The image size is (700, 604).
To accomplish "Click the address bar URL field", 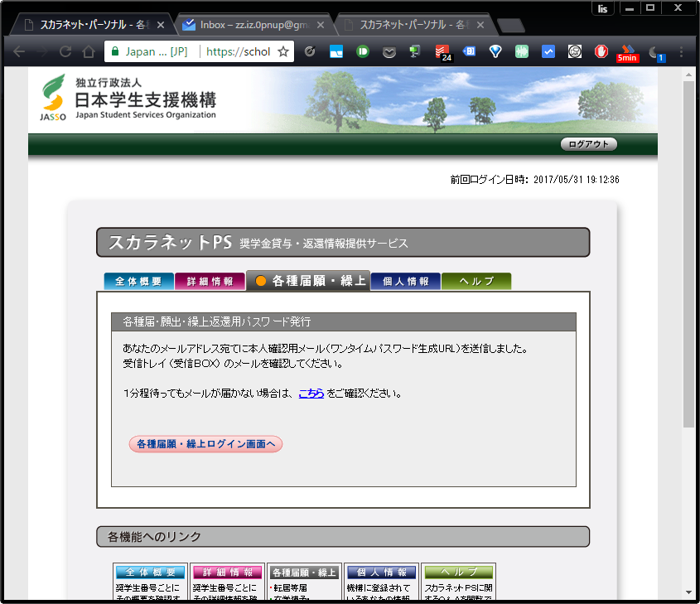I will 238,52.
